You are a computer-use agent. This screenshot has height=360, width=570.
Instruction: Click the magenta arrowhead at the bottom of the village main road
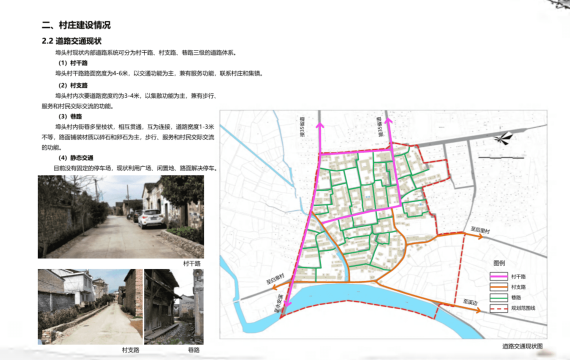288,303
